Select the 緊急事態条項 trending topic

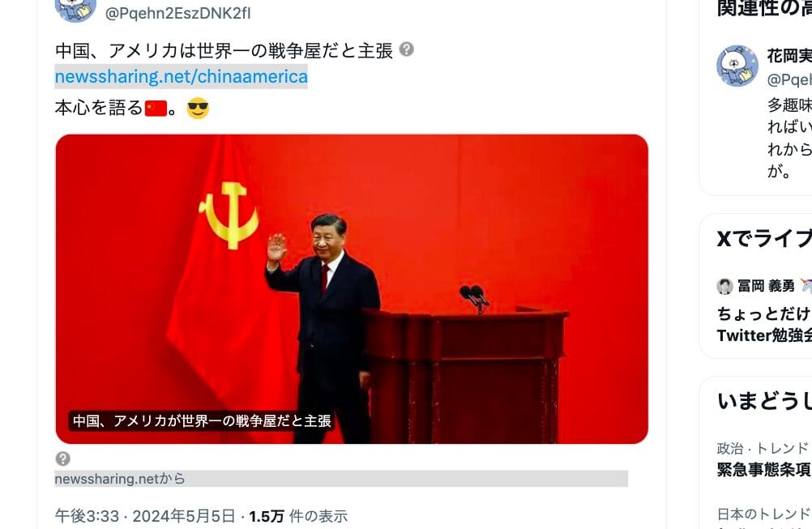(764, 470)
